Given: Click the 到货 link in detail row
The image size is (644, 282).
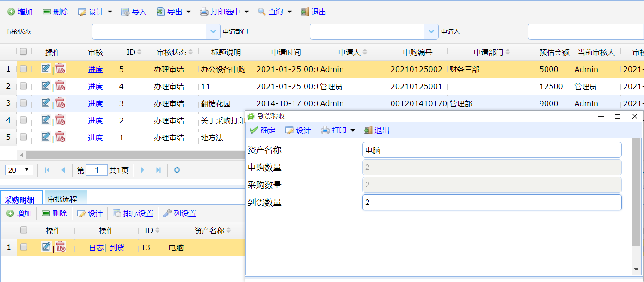Looking at the screenshot, I should point(117,247).
